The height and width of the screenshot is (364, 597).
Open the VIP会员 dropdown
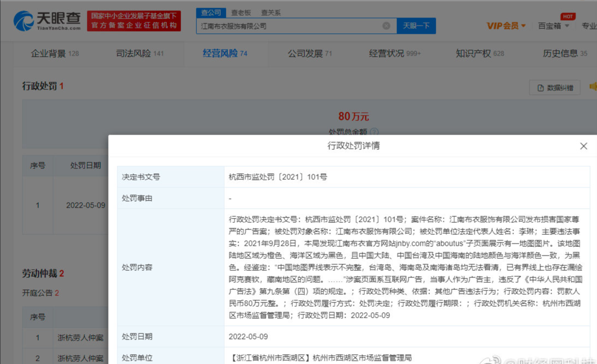click(506, 26)
